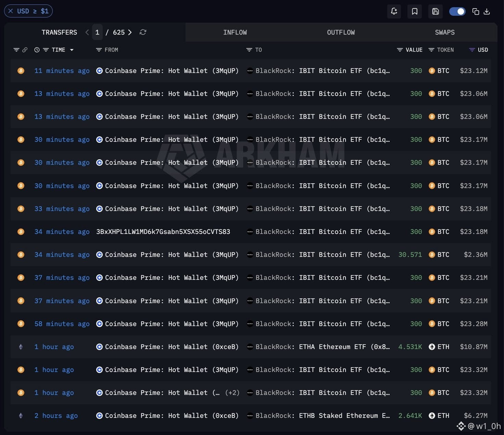
Task: Click the Coinbase logo in the 2 hours ago row
Action: coord(99,416)
